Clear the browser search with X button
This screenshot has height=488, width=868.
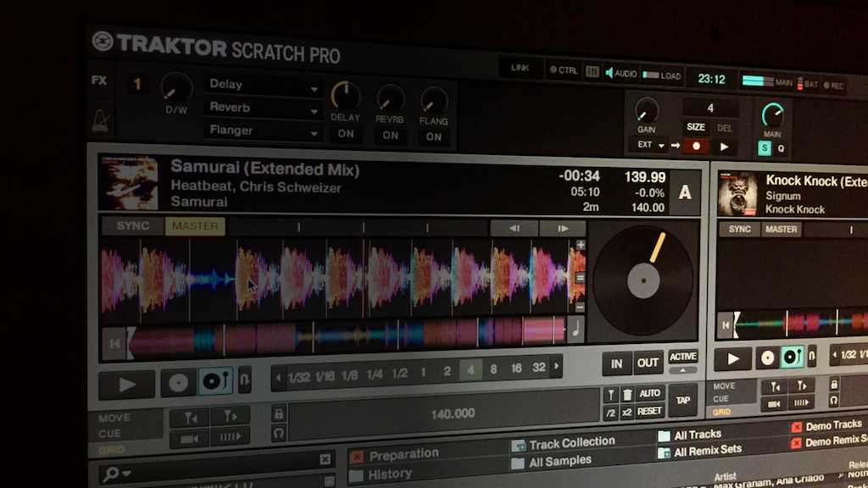[x=325, y=459]
